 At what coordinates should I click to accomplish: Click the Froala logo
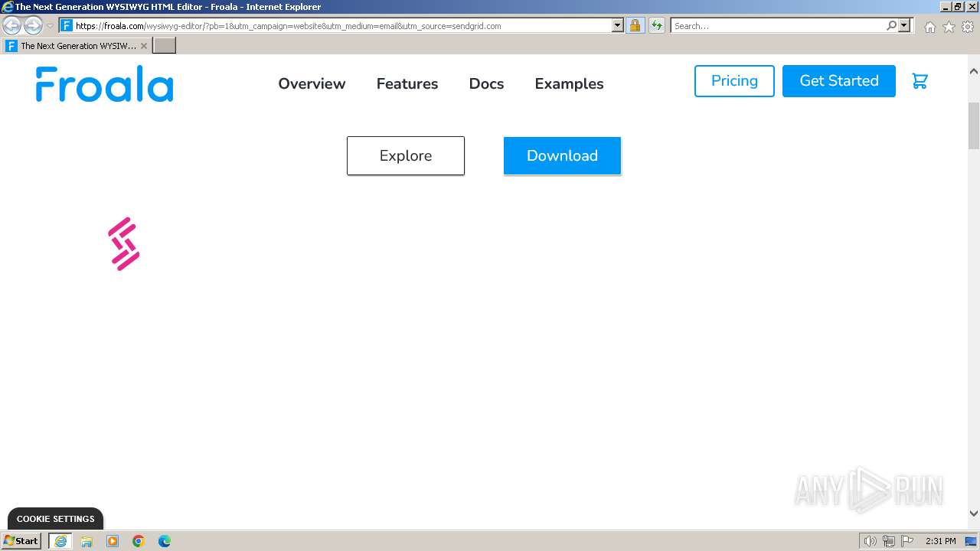pos(104,84)
